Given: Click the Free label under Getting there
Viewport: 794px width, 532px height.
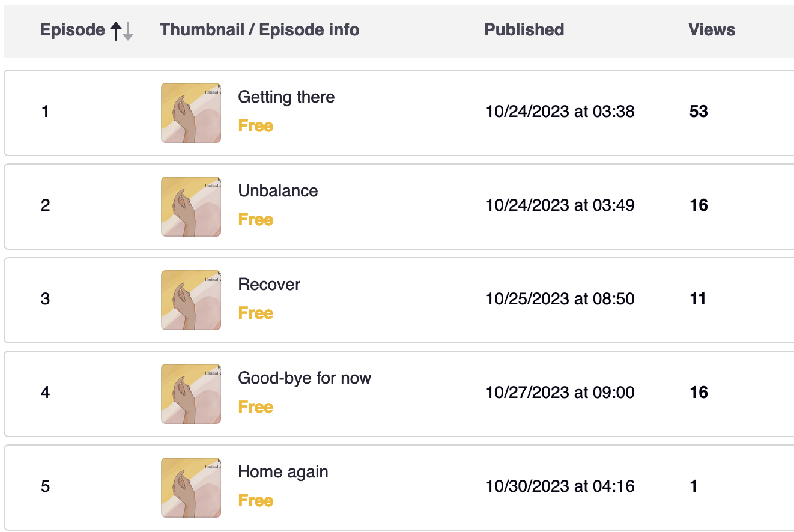Looking at the screenshot, I should pos(255,126).
